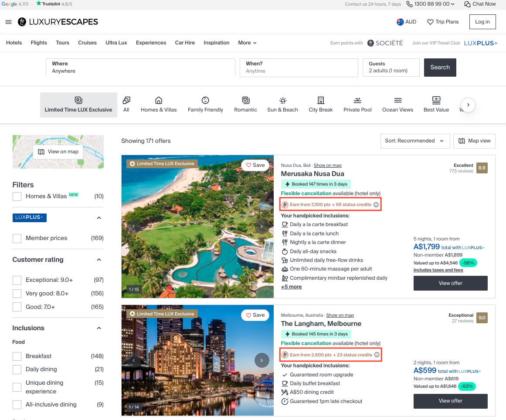506x420 pixels.
Task: Select the Romantic category icon
Action: [245, 100]
